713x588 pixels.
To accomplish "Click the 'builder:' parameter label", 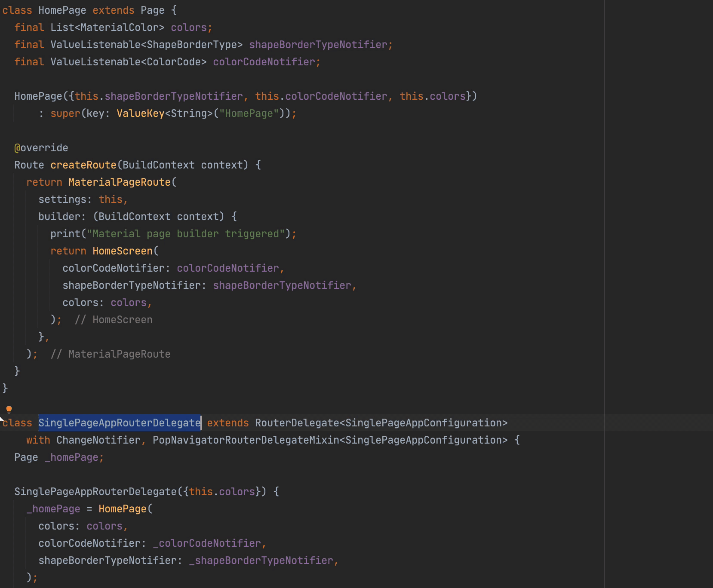I will pyautogui.click(x=62, y=217).
